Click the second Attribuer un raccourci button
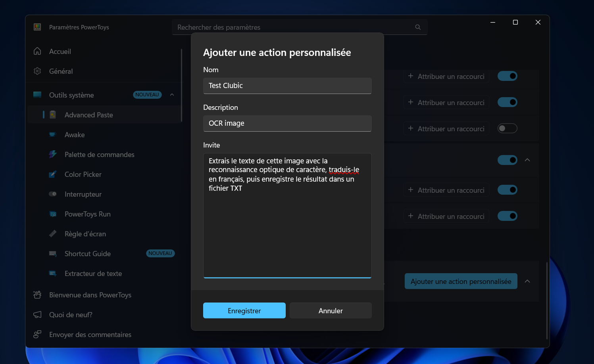 point(446,102)
